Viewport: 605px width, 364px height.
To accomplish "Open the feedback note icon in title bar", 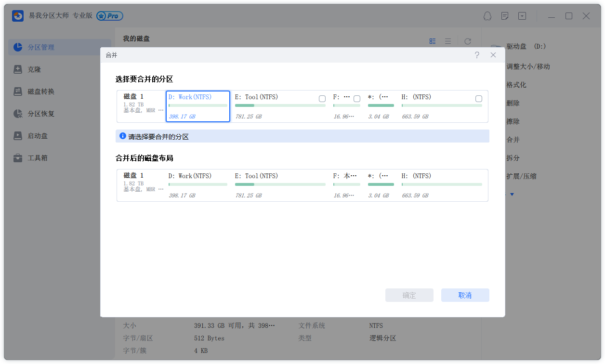I will click(x=505, y=16).
